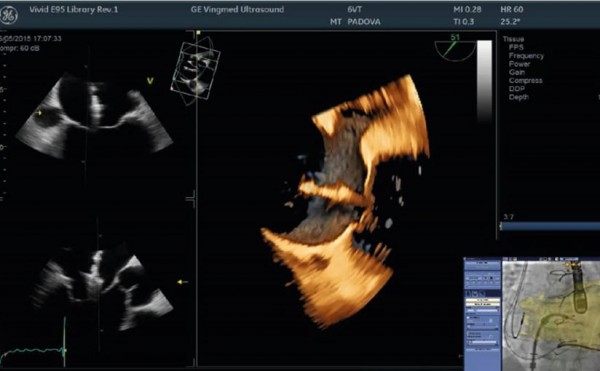Screen dimensions: 600x371
Task: Click the small yellow square above the 3D view
Action: tap(198, 33)
